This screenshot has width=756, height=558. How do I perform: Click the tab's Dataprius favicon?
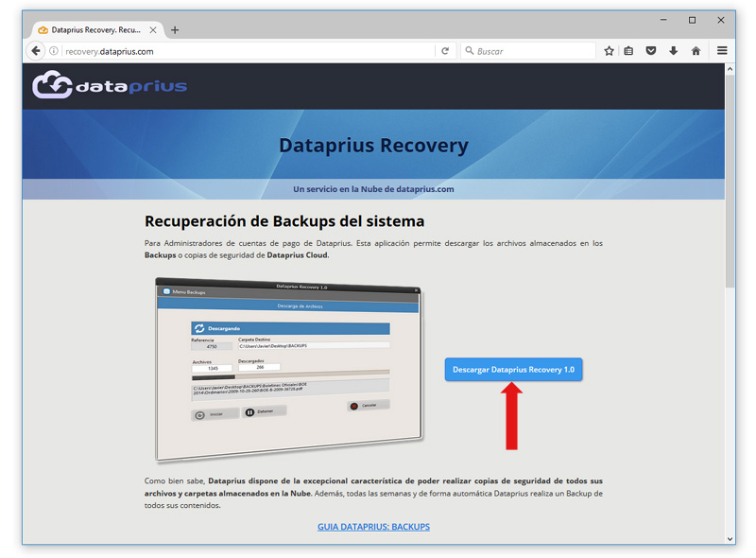(43, 30)
